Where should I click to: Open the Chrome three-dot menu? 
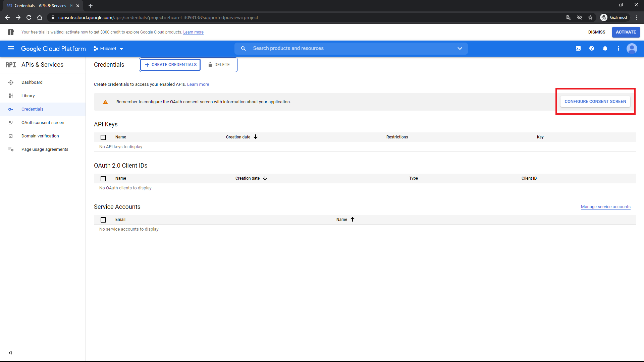[x=637, y=17]
